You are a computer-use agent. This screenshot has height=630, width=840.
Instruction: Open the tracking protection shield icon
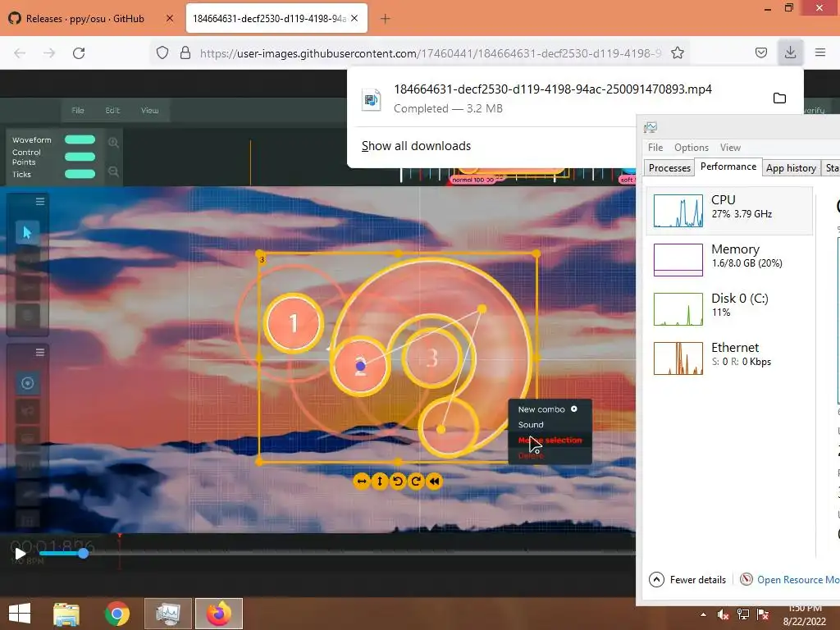pyautogui.click(x=162, y=52)
